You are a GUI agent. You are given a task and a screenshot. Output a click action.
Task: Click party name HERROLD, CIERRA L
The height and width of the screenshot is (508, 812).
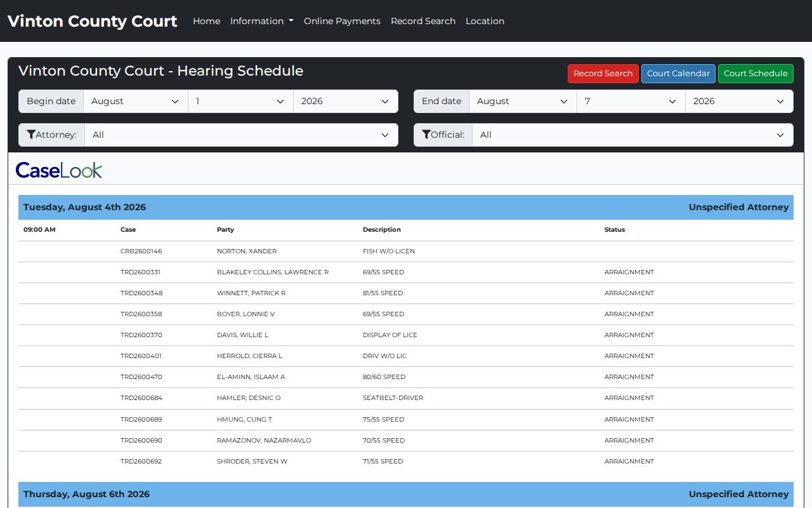[x=249, y=356]
